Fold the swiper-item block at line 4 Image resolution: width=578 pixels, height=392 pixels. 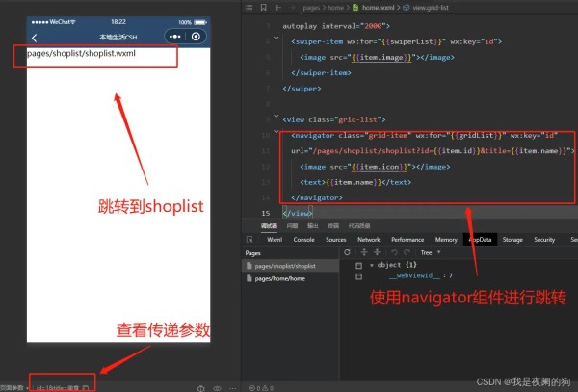(x=276, y=38)
